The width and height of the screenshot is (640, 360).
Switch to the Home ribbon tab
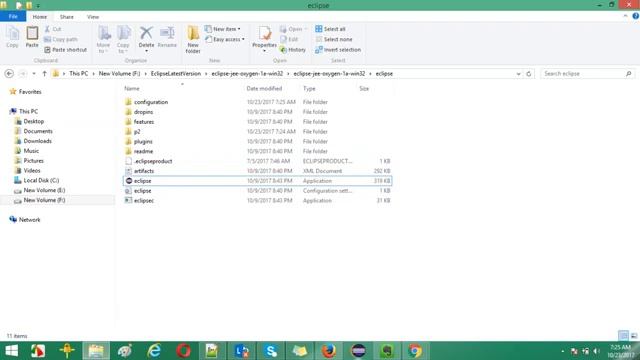(x=40, y=17)
